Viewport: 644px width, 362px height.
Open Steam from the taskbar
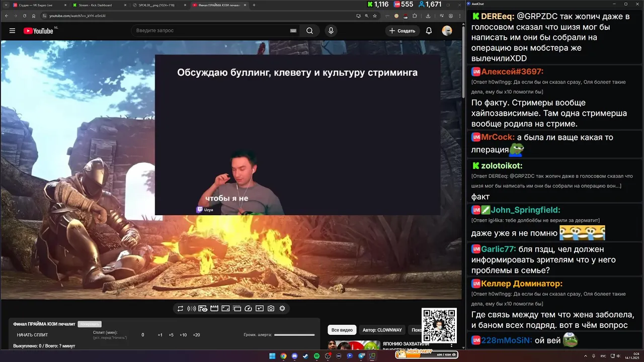pos(305,356)
